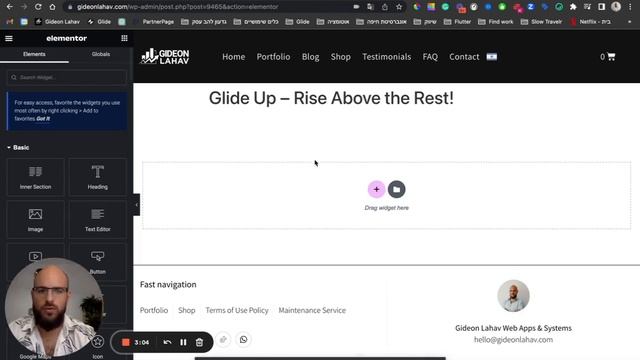Open the Home nav menu item

233,57
